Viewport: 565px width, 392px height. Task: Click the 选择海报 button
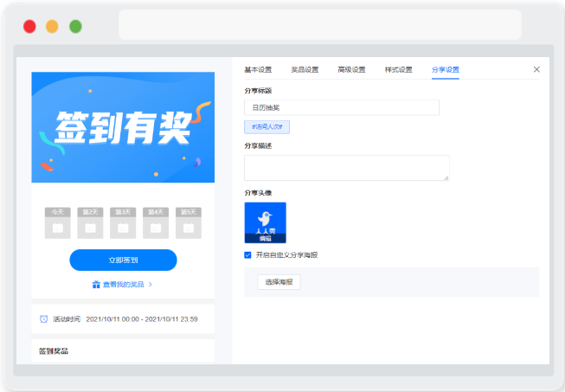click(x=279, y=282)
